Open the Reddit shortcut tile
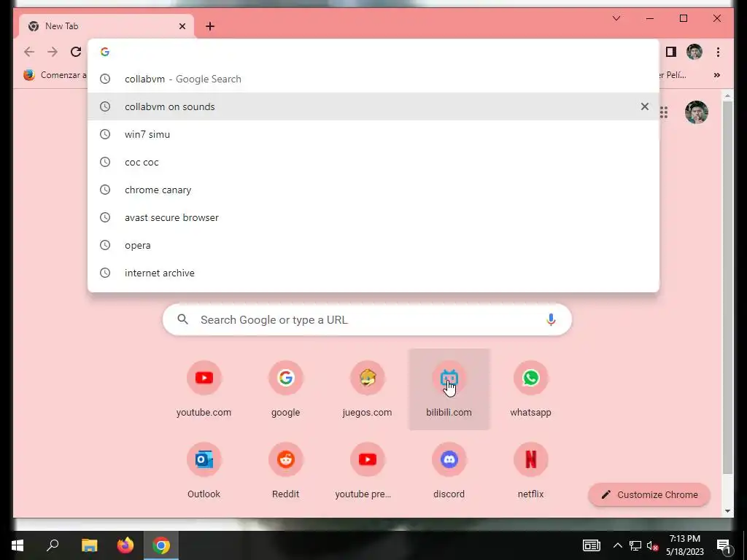The height and width of the screenshot is (560, 747). (286, 470)
